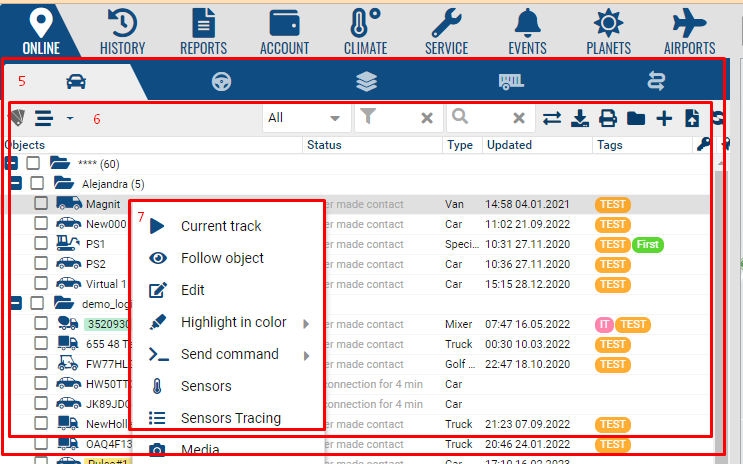Click the PS1 excavator icon

click(68, 243)
